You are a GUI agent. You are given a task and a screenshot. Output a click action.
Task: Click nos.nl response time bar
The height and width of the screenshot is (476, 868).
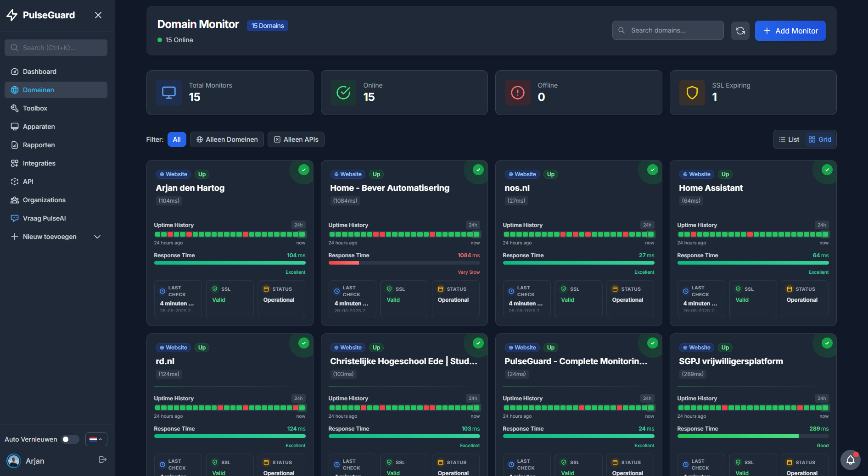578,263
